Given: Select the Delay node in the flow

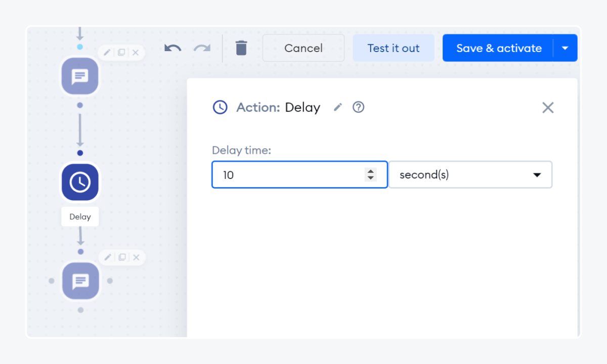Looking at the screenshot, I should pos(80,182).
